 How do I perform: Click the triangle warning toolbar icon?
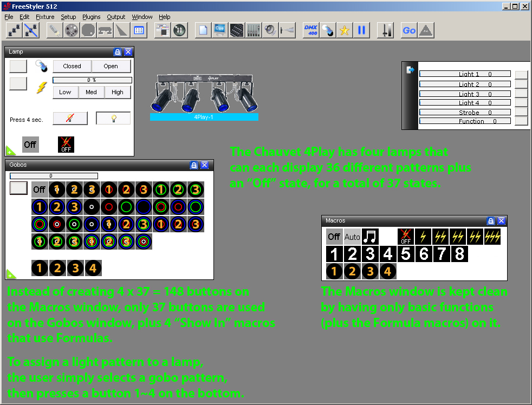pos(426,30)
